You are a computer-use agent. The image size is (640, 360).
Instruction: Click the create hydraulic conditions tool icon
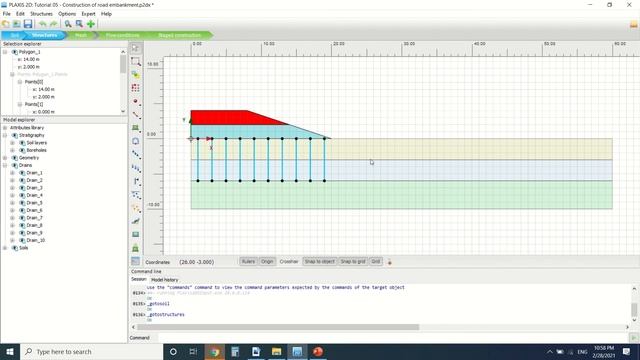click(136, 195)
